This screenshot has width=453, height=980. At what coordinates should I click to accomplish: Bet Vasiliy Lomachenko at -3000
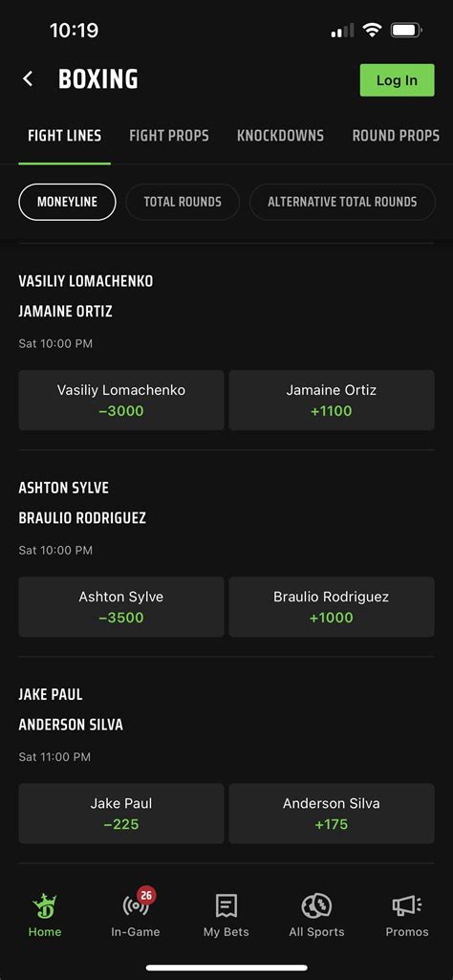[x=121, y=400]
